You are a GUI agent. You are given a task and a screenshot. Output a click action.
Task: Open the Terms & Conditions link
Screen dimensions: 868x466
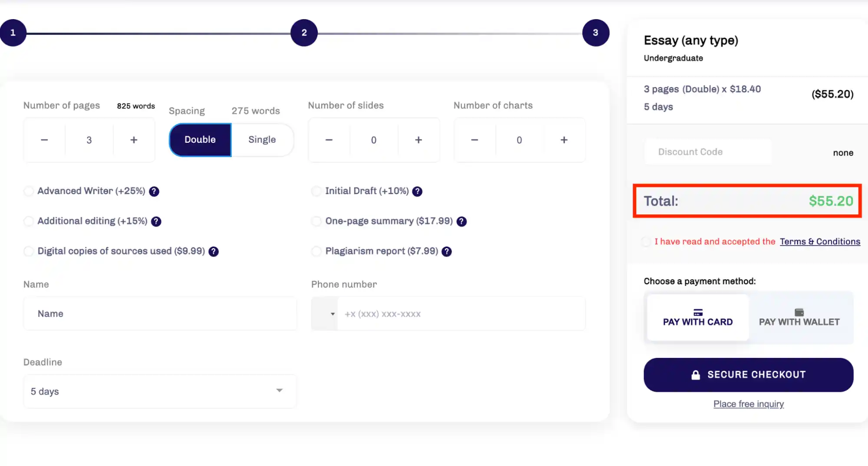820,242
